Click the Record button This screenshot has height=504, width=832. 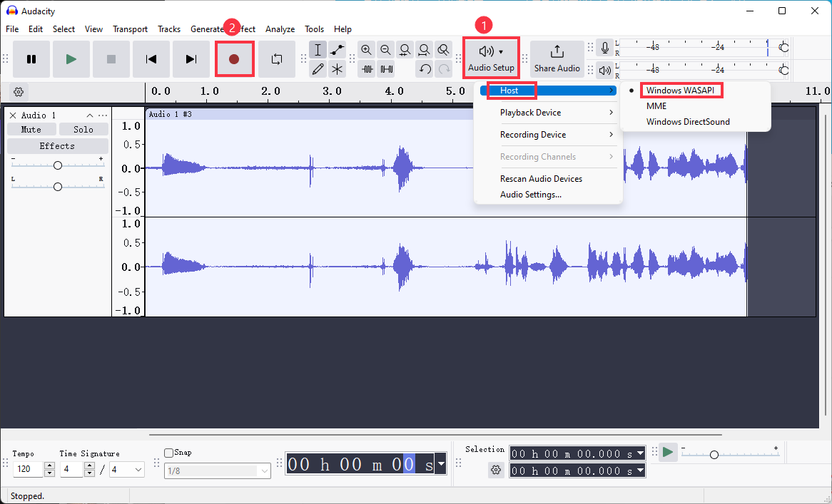point(234,59)
